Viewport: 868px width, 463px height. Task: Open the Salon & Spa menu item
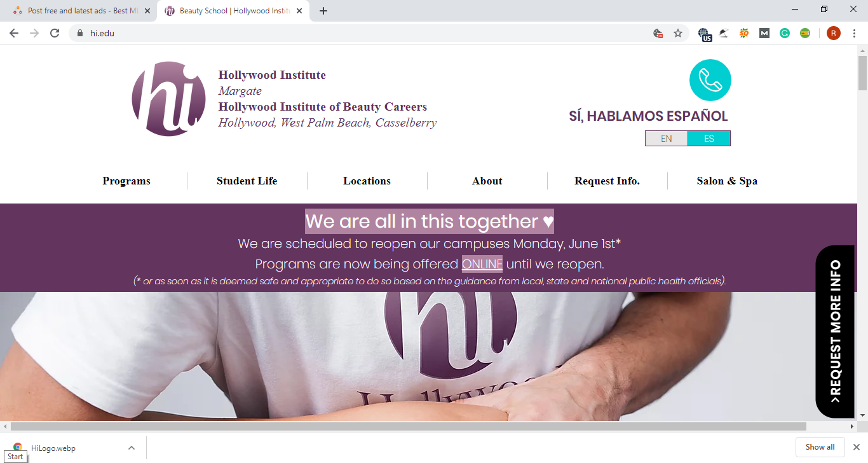tap(727, 181)
